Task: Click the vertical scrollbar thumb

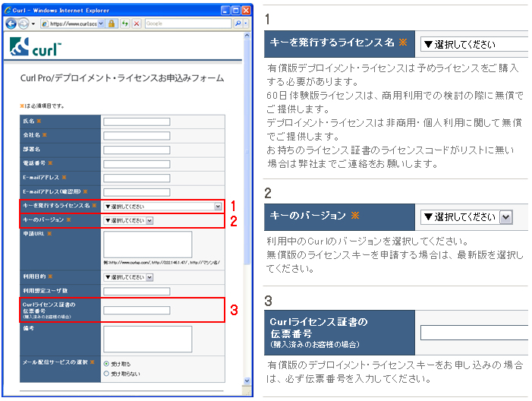Action: point(247,151)
